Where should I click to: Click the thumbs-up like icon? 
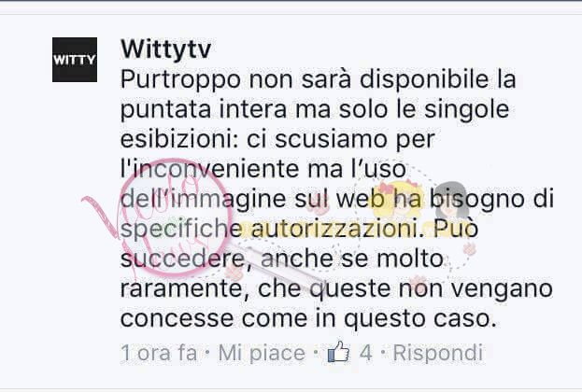point(338,351)
